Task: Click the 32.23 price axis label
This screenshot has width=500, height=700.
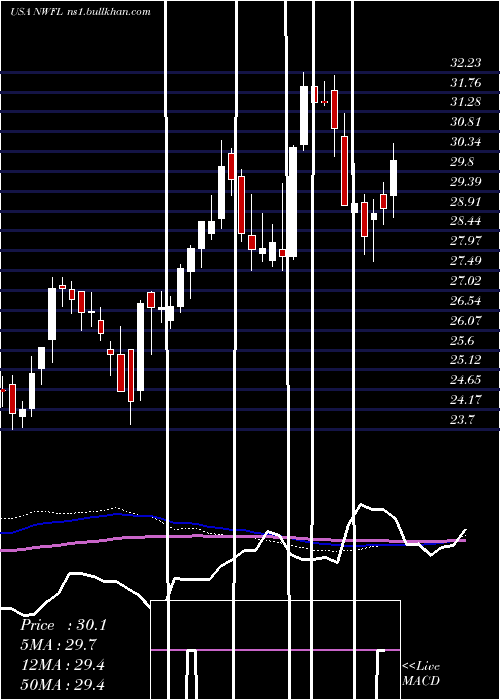Action: coord(466,62)
